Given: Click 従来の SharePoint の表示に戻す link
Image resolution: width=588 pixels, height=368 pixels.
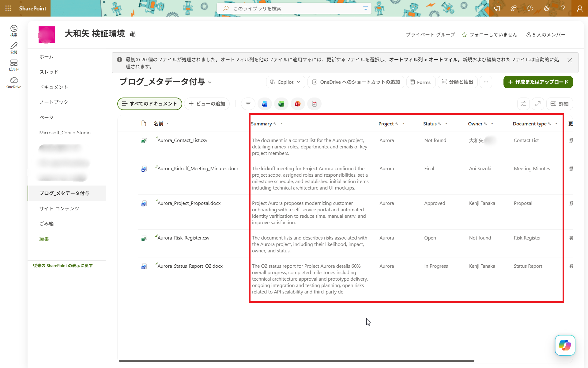Looking at the screenshot, I should pyautogui.click(x=63, y=266).
